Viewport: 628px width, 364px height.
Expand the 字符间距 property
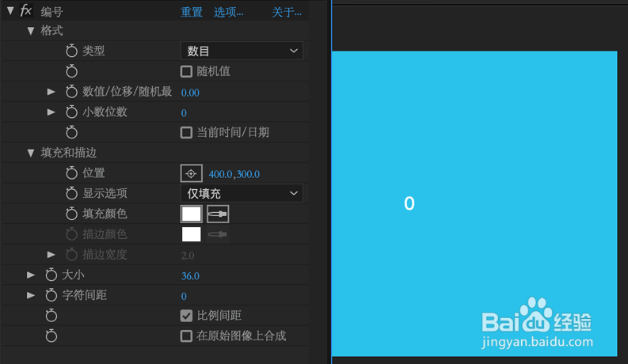tap(31, 295)
